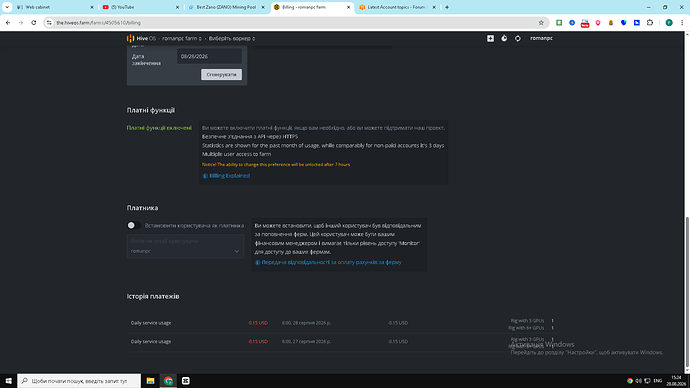690x388 pixels.
Task: Click the 'Згенерувати' button
Action: [x=221, y=74]
